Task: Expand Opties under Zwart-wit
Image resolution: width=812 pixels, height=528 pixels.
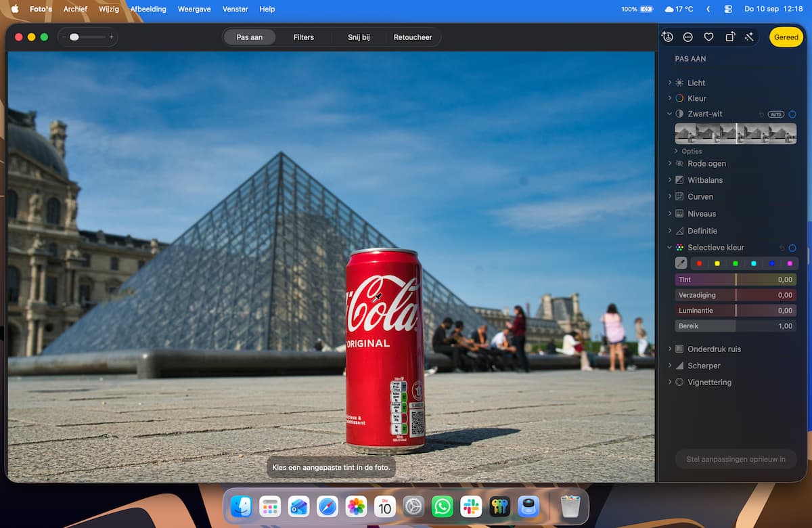Action: pyautogui.click(x=677, y=151)
